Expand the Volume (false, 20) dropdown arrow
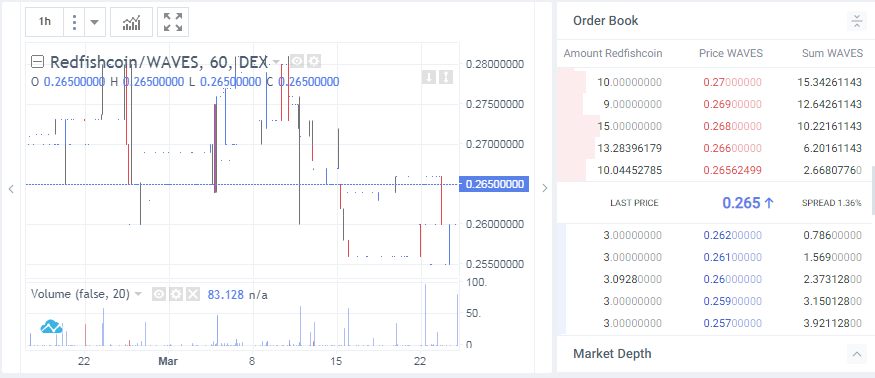Viewport: 875px width, 378px height. [138, 294]
